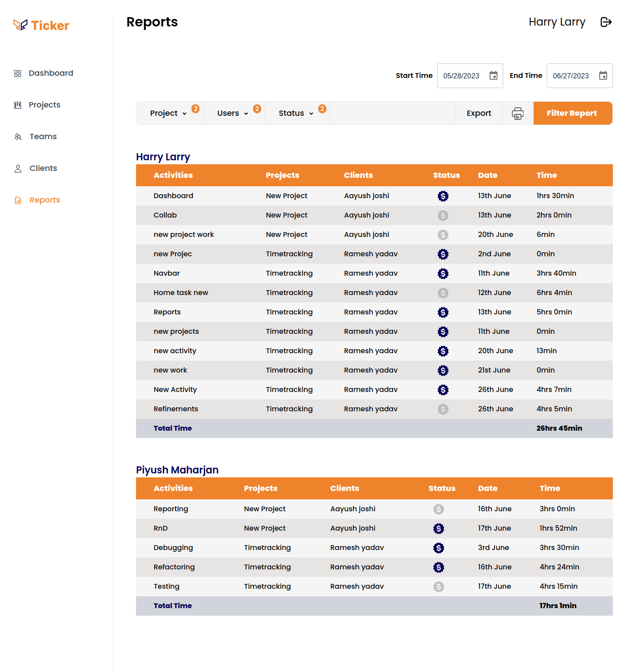The image size is (634, 672).
Task: Click the '26hrs 45min' total time value
Action: (x=559, y=428)
